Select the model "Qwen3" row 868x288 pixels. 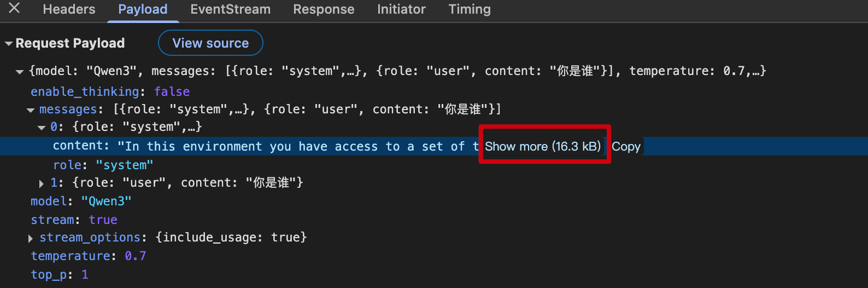pyautogui.click(x=81, y=201)
